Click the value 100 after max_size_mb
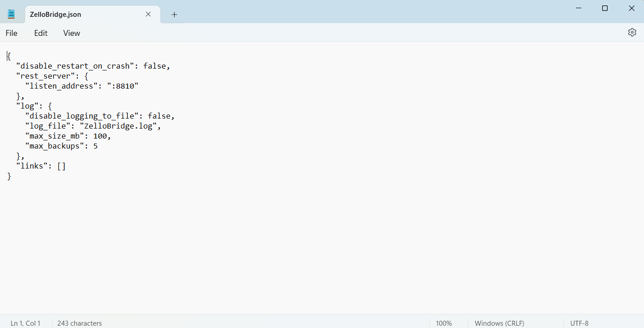The width and height of the screenshot is (644, 328). click(x=100, y=136)
